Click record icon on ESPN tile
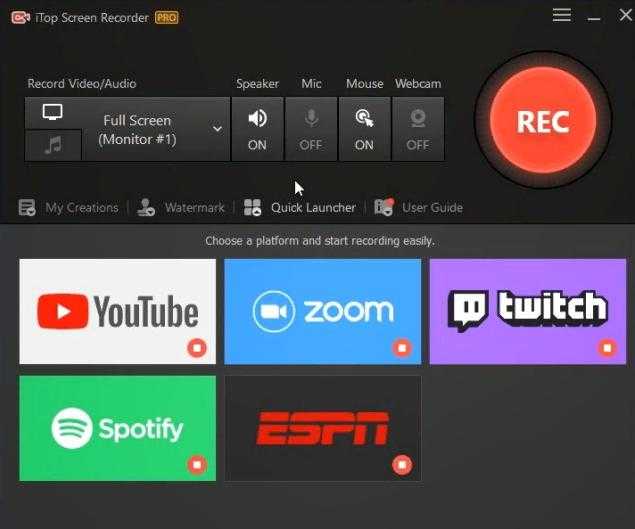 (x=402, y=465)
